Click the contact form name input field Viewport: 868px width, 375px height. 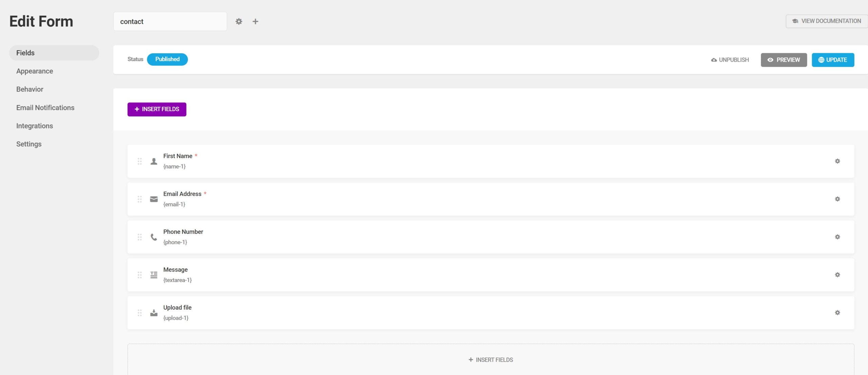pos(170,21)
